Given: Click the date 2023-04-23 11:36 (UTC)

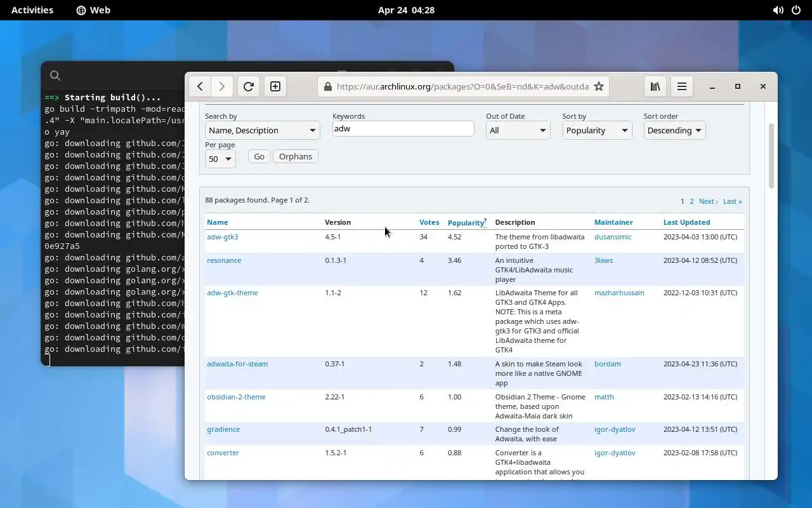Looking at the screenshot, I should [700, 364].
